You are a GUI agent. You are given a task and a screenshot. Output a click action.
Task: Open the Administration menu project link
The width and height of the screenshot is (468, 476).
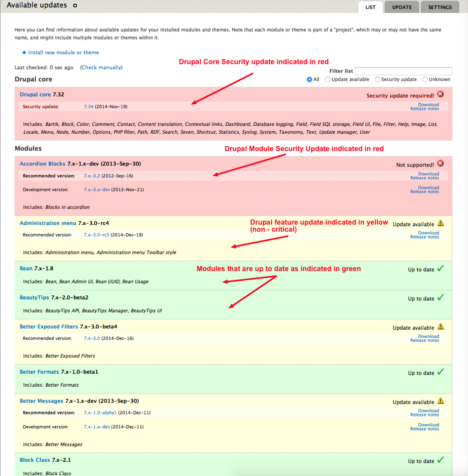pos(48,223)
